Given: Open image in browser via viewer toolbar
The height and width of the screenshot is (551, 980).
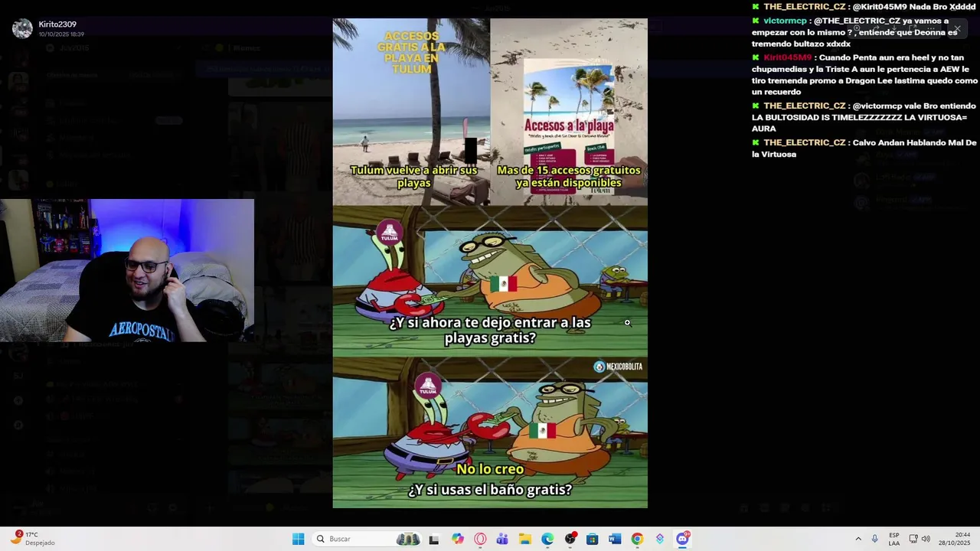Looking at the screenshot, I should pyautogui.click(x=913, y=28).
